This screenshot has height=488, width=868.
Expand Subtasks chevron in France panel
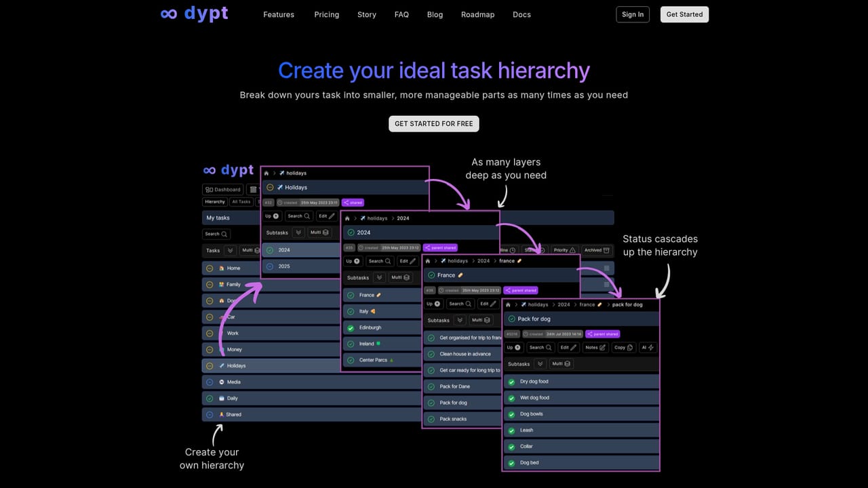pyautogui.click(x=460, y=320)
